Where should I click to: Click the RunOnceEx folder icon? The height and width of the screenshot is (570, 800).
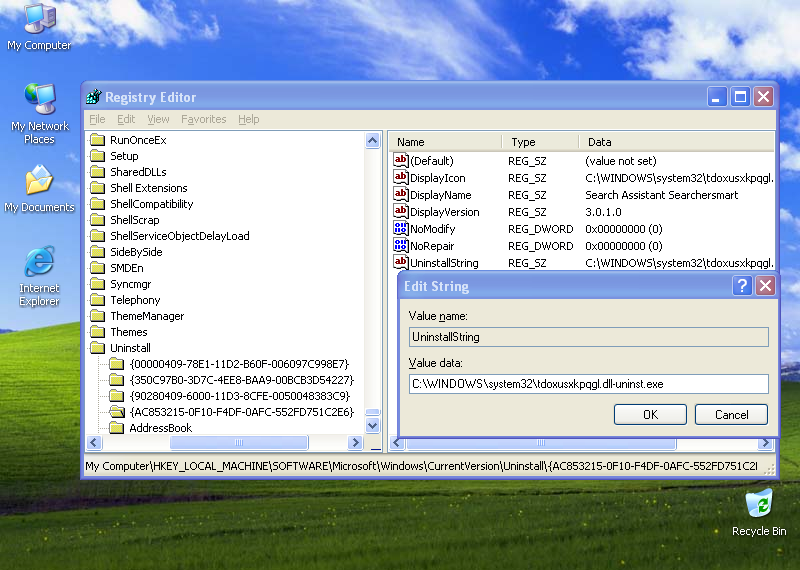97,140
